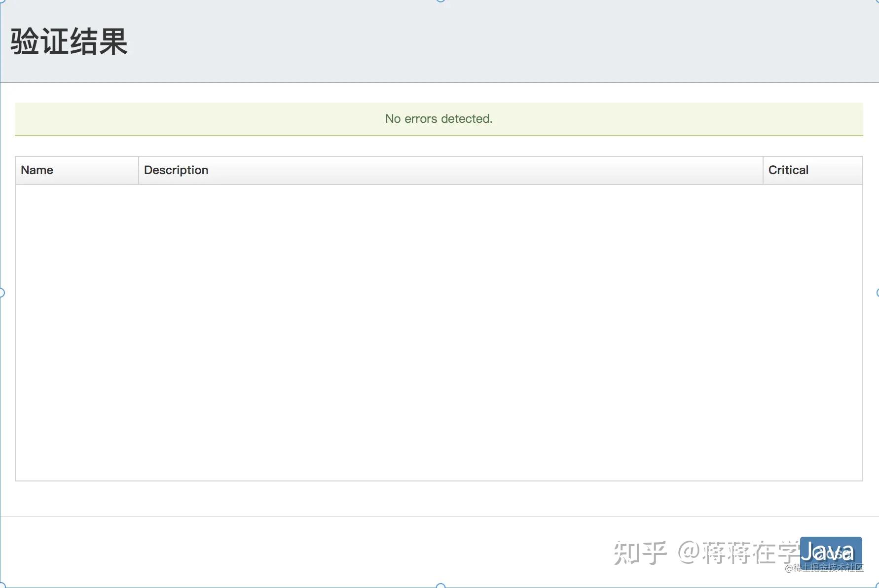Sort by the Critical column
The width and height of the screenshot is (879, 588).
788,170
